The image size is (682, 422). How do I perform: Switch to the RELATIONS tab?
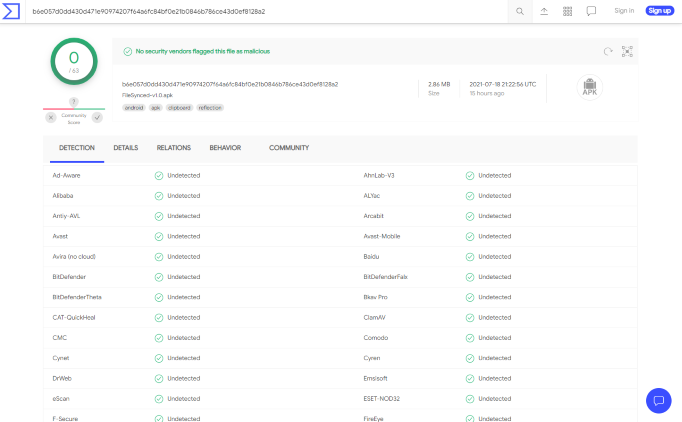coord(174,148)
